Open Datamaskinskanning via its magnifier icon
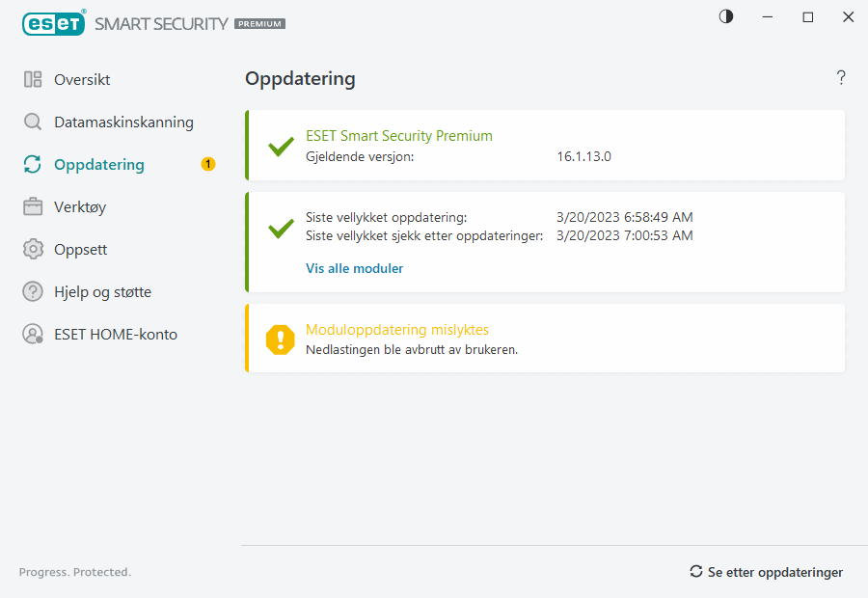Viewport: 868px width, 598px height. 31,122
